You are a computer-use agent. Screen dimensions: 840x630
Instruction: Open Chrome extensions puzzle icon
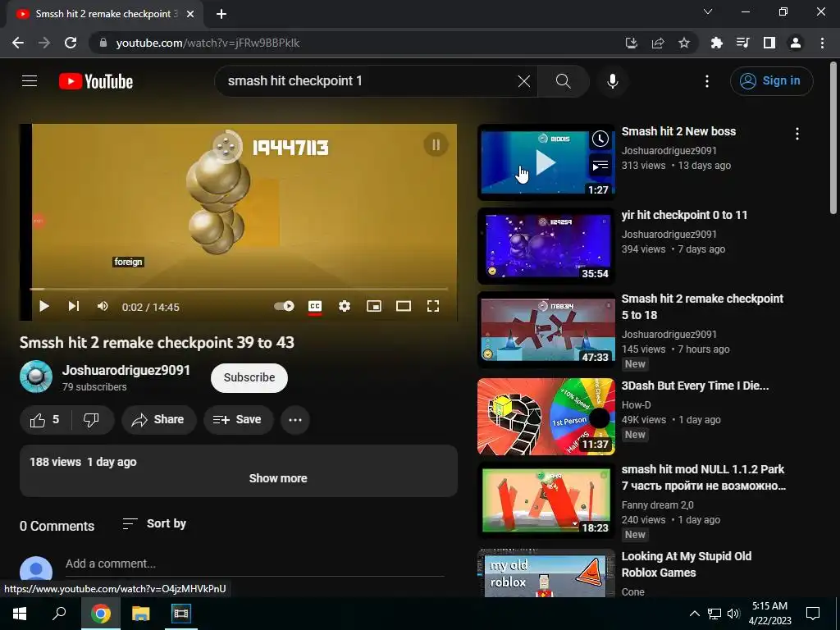(716, 43)
